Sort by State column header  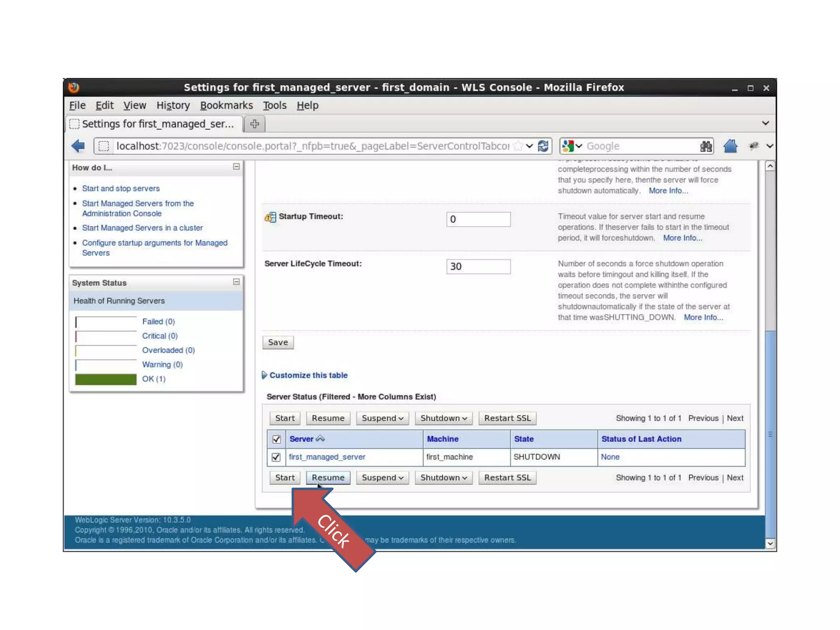[524, 439]
